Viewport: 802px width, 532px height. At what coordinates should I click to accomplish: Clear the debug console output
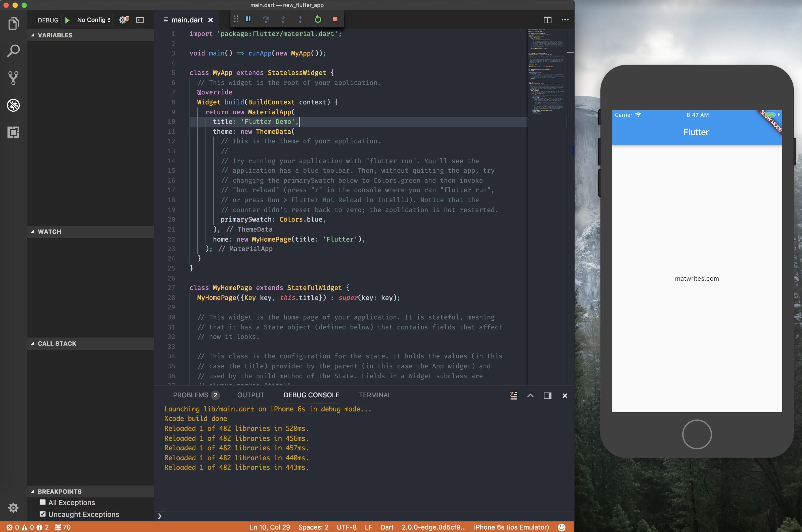[x=514, y=396]
